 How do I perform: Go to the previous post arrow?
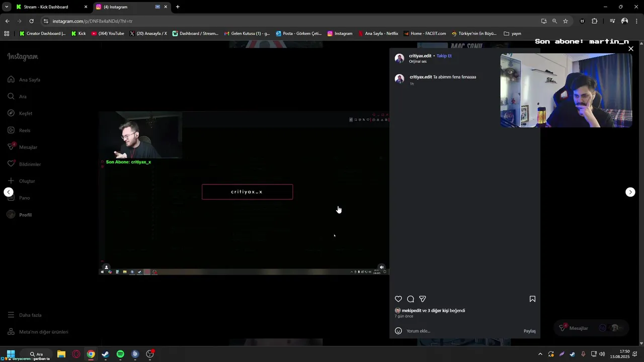tap(9, 192)
